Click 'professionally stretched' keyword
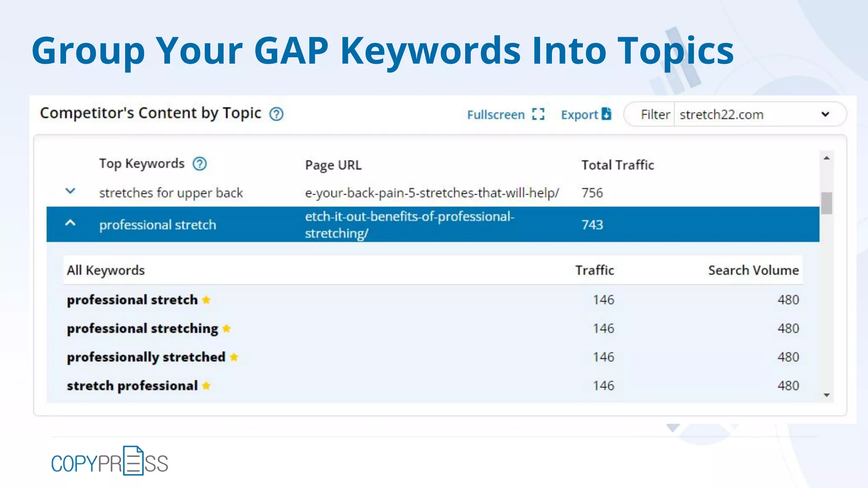This screenshot has width=868, height=488. point(146,357)
